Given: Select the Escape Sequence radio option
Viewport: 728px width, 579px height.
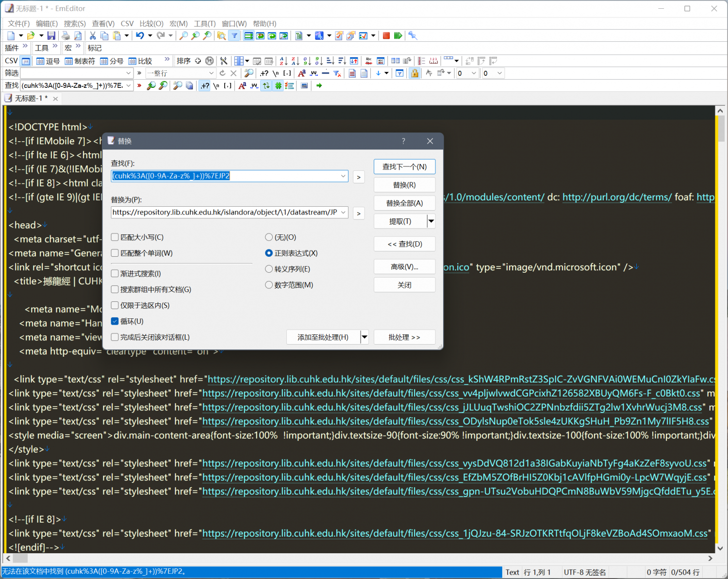Looking at the screenshot, I should (269, 269).
